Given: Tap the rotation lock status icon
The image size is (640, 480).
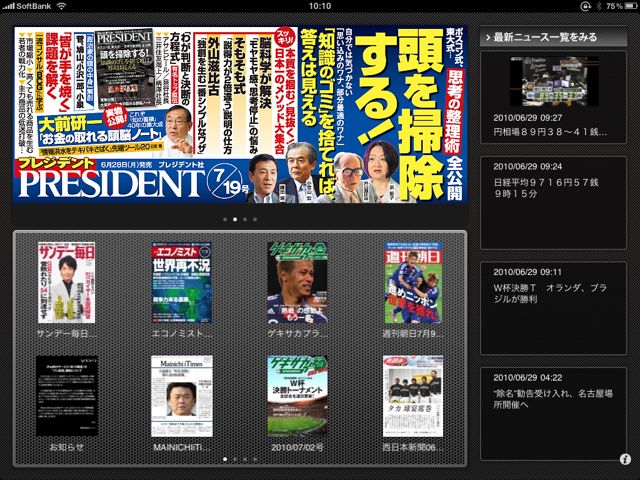Looking at the screenshot, I should click(585, 6).
